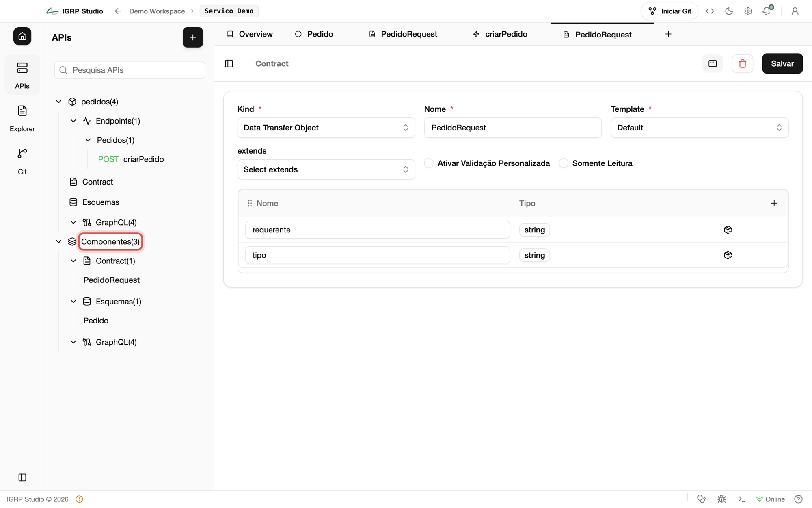Screen dimensions: 812x508
Task: Open the home icon in sidebar
Action: (22, 36)
